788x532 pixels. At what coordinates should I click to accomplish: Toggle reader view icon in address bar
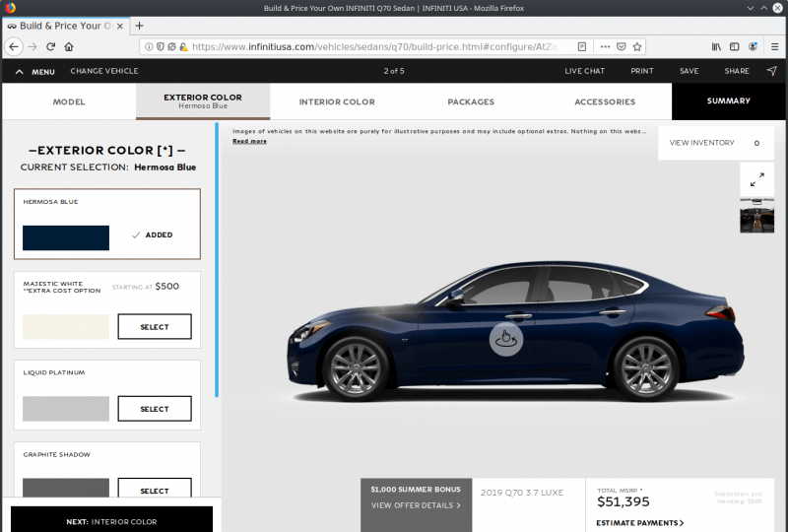point(582,46)
